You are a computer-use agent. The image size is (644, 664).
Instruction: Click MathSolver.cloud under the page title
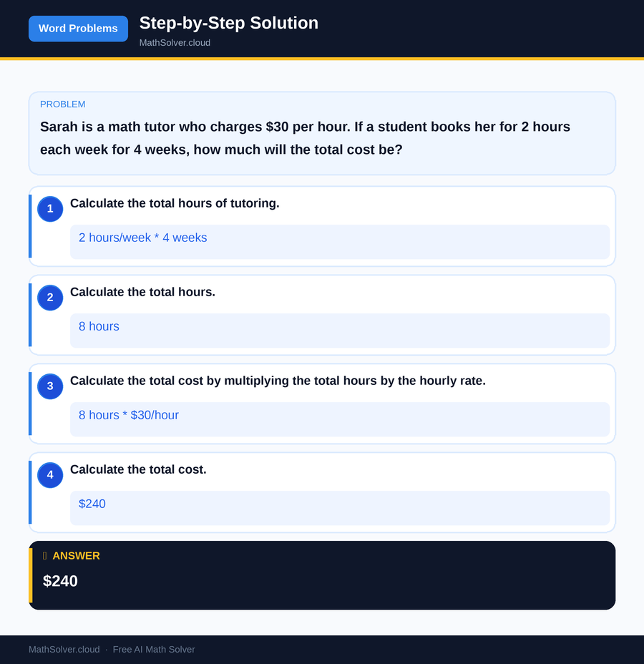175,42
